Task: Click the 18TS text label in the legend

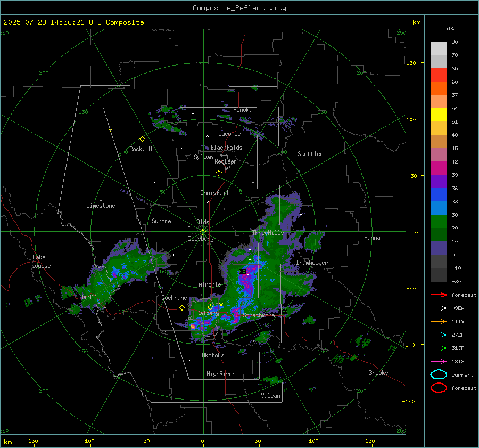Action: (458, 362)
